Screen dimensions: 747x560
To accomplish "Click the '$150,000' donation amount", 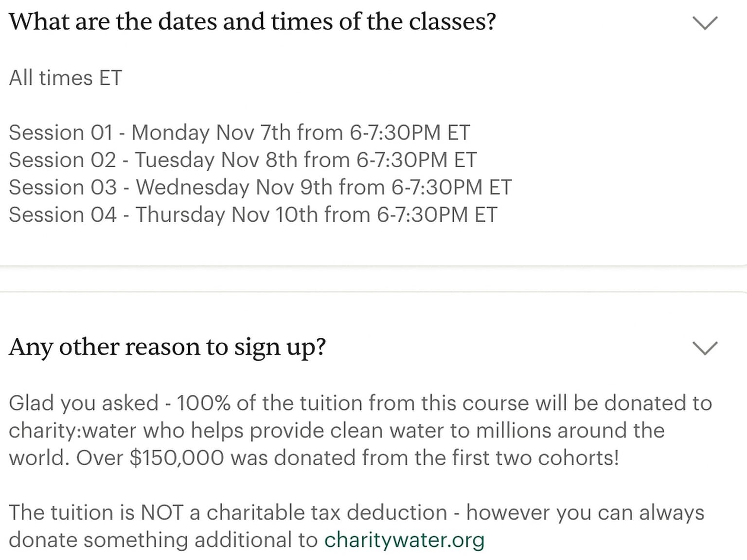I will (177, 458).
